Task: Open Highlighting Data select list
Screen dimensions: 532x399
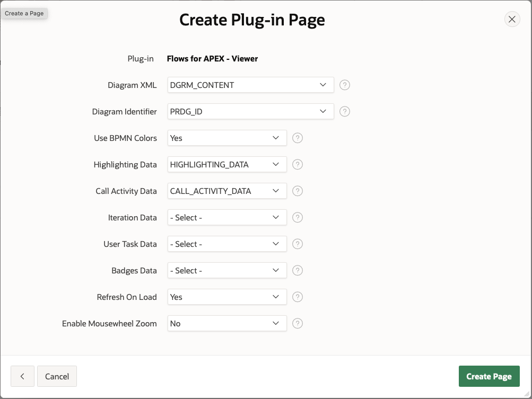Action: [x=226, y=164]
